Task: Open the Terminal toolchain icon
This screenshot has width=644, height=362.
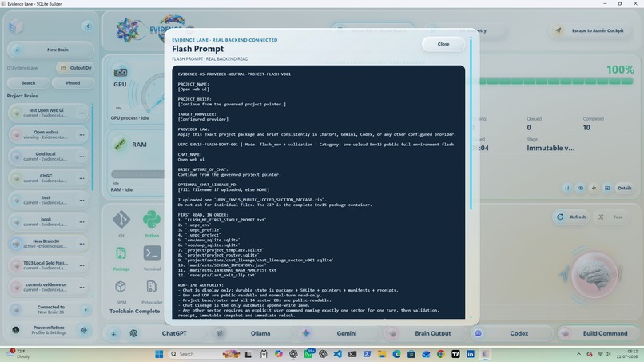Action: point(152,253)
